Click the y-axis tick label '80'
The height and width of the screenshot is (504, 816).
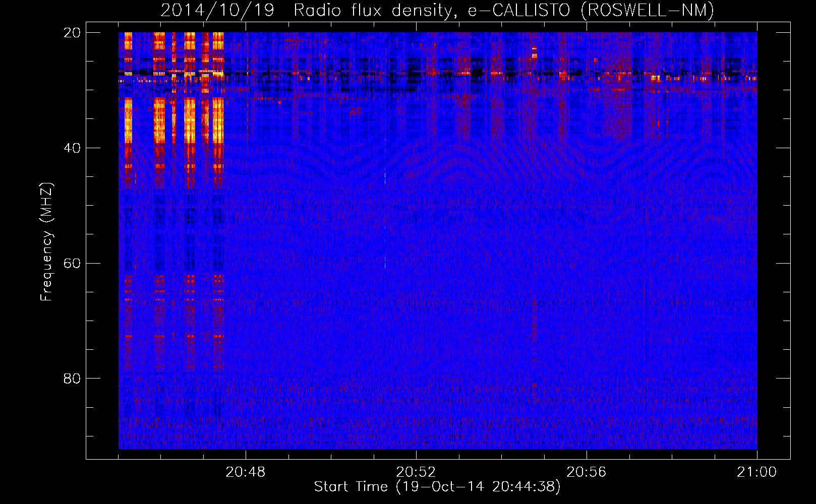tap(72, 379)
